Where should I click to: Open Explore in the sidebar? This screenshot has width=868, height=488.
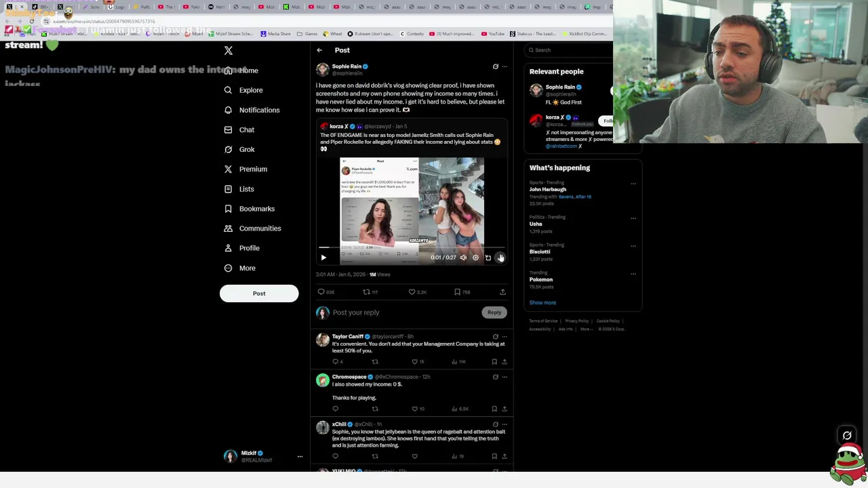[243, 90]
